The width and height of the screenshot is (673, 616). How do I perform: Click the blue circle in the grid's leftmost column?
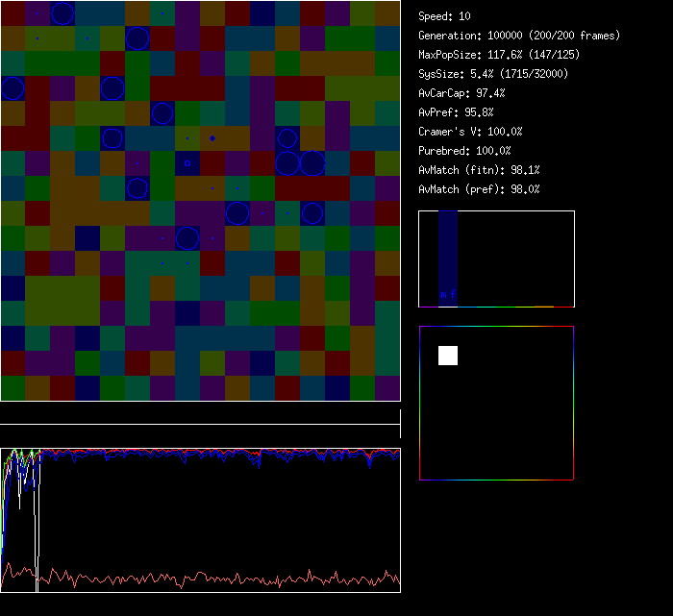click(x=12, y=88)
